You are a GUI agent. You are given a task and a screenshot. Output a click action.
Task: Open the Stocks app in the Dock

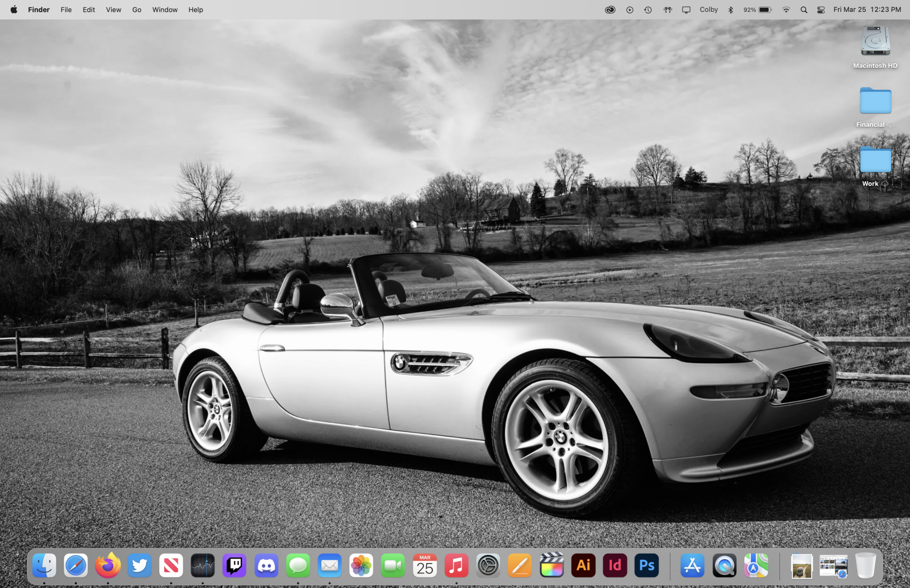click(x=202, y=566)
